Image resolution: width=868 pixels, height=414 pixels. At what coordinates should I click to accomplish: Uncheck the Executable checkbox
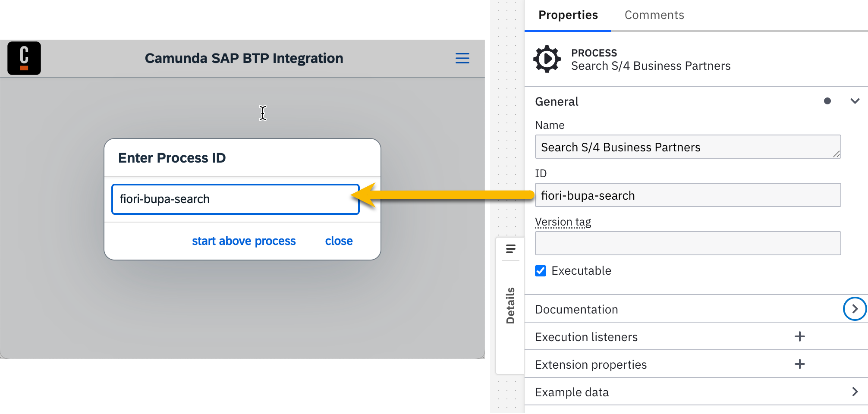tap(540, 270)
